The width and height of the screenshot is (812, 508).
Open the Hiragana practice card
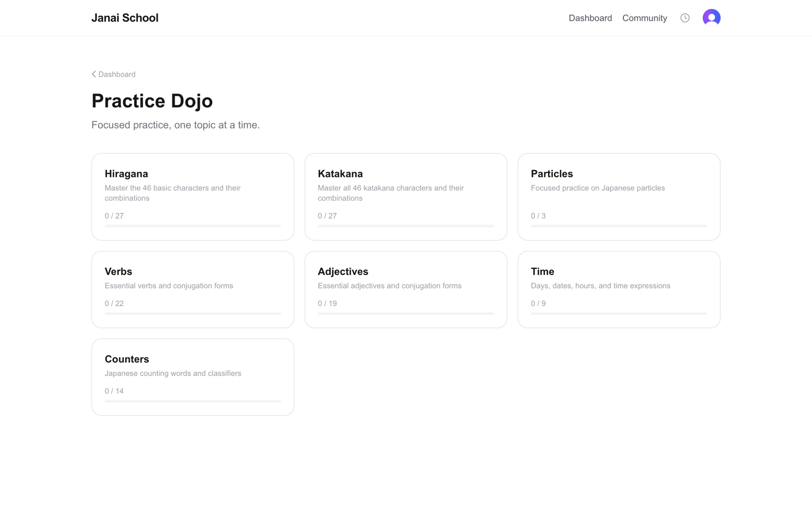pos(193,197)
